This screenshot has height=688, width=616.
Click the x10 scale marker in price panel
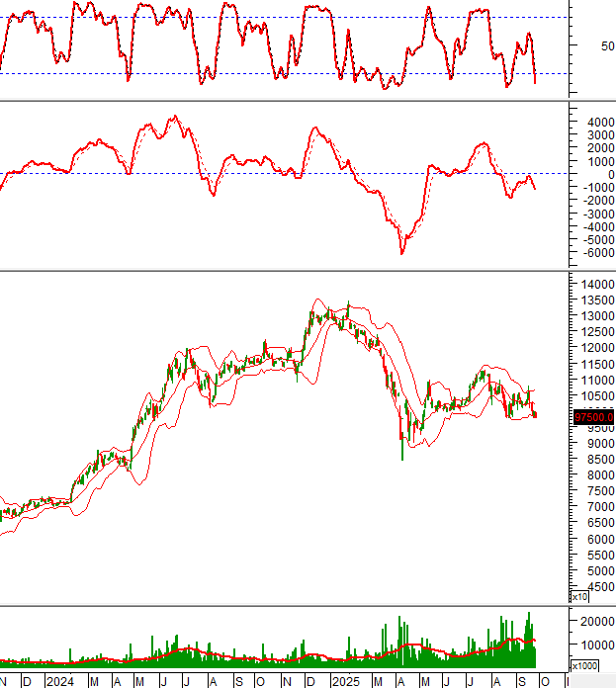pos(580,596)
